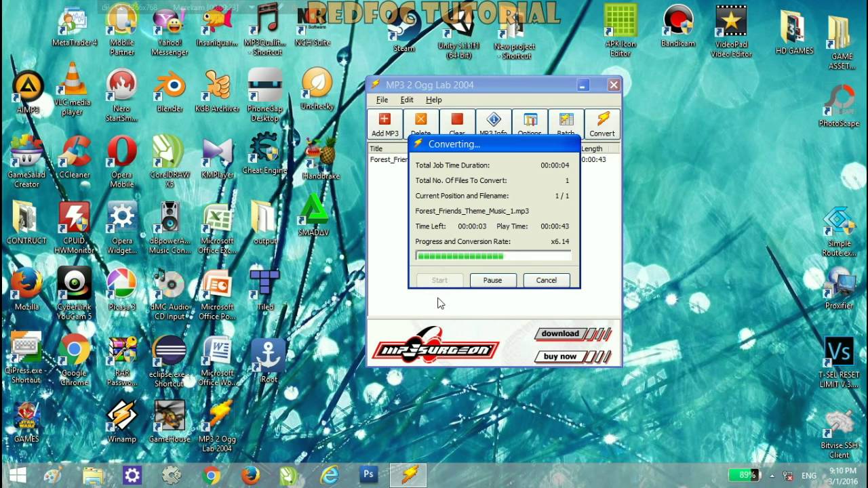Select the CorelDRAW X5 desktop icon
This screenshot has width=868, height=488.
pyautogui.click(x=170, y=161)
